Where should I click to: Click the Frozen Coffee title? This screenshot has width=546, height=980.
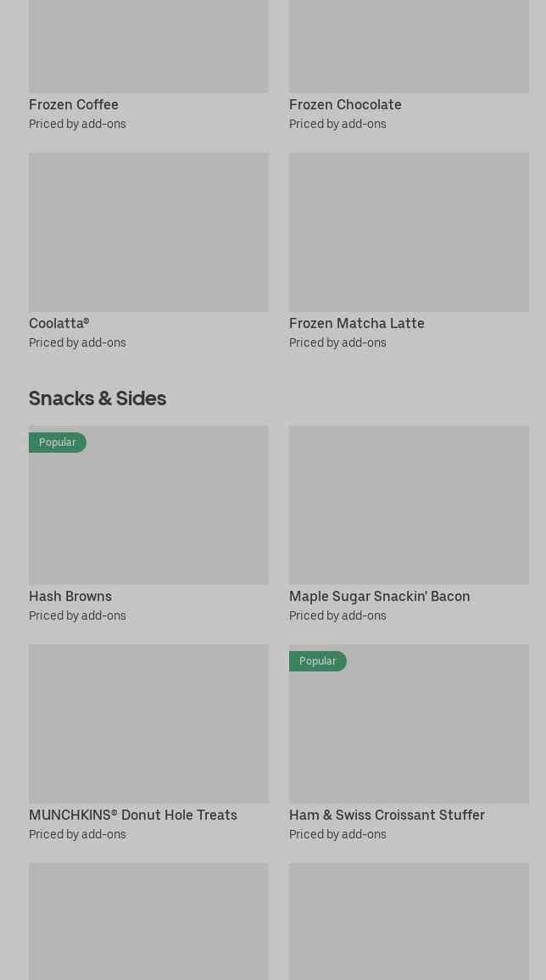[x=74, y=105]
